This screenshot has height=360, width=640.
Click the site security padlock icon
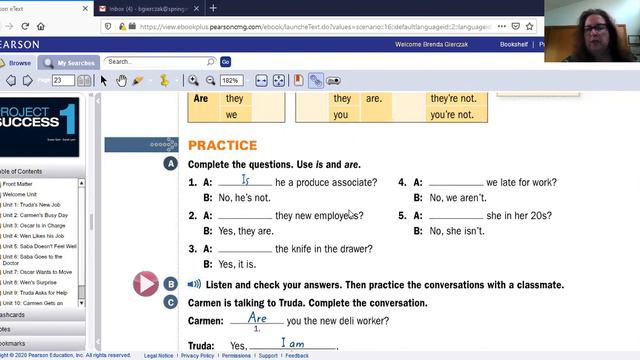click(x=122, y=27)
